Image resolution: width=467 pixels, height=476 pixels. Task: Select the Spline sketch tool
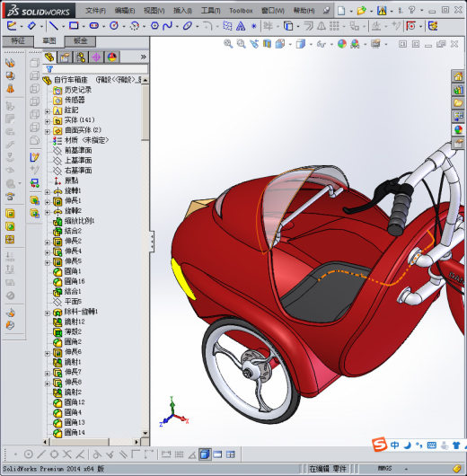167,26
